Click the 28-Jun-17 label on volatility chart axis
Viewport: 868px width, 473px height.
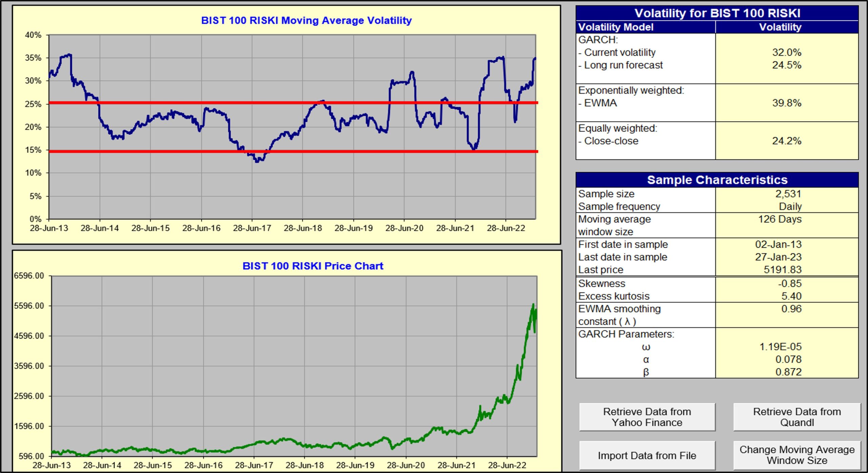click(252, 228)
